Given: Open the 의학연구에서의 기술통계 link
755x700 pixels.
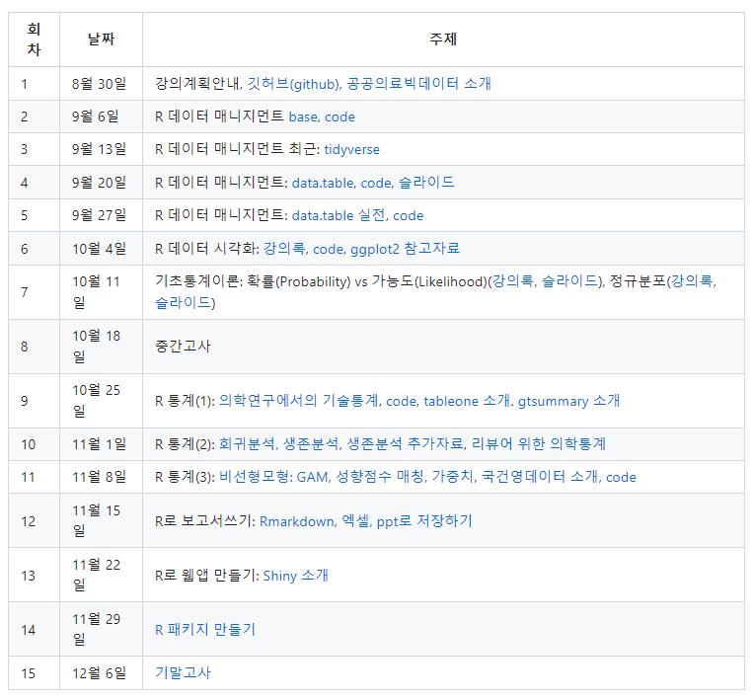Looking at the screenshot, I should coord(298,401).
